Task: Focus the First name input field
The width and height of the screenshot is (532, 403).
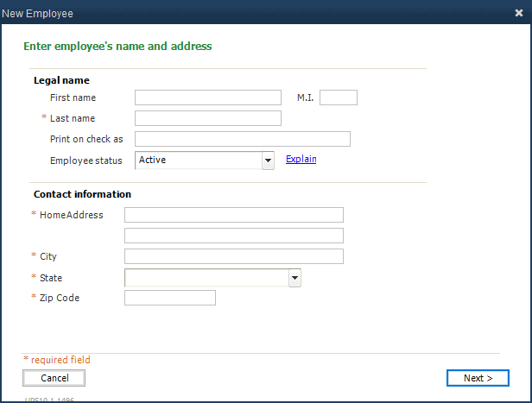Action: point(208,98)
